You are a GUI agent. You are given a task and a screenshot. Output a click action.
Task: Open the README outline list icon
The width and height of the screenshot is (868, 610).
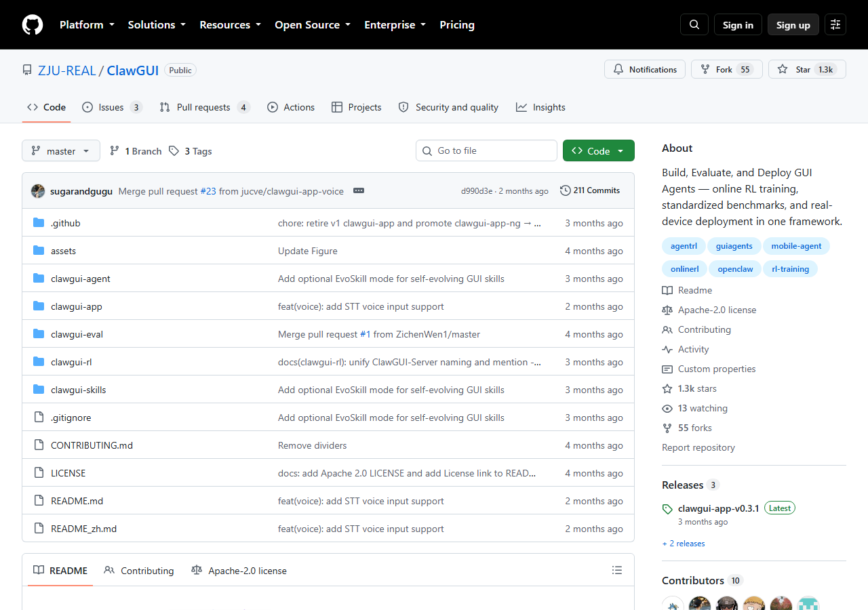[x=617, y=571]
